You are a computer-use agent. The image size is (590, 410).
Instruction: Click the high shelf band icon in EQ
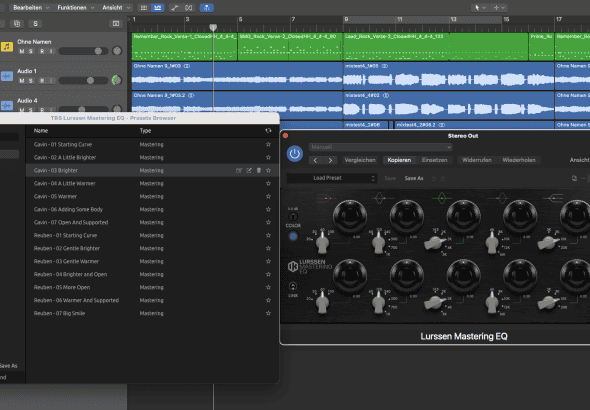(555, 197)
